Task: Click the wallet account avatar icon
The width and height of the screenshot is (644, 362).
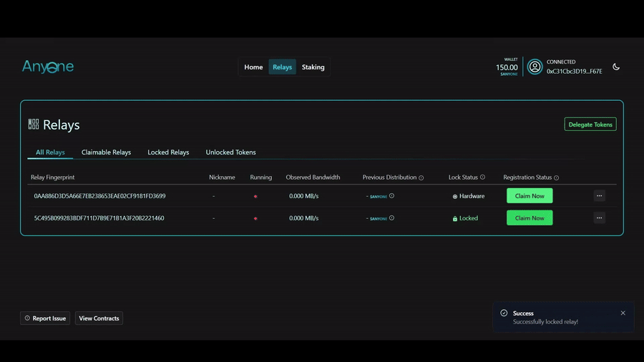Action: point(535,67)
